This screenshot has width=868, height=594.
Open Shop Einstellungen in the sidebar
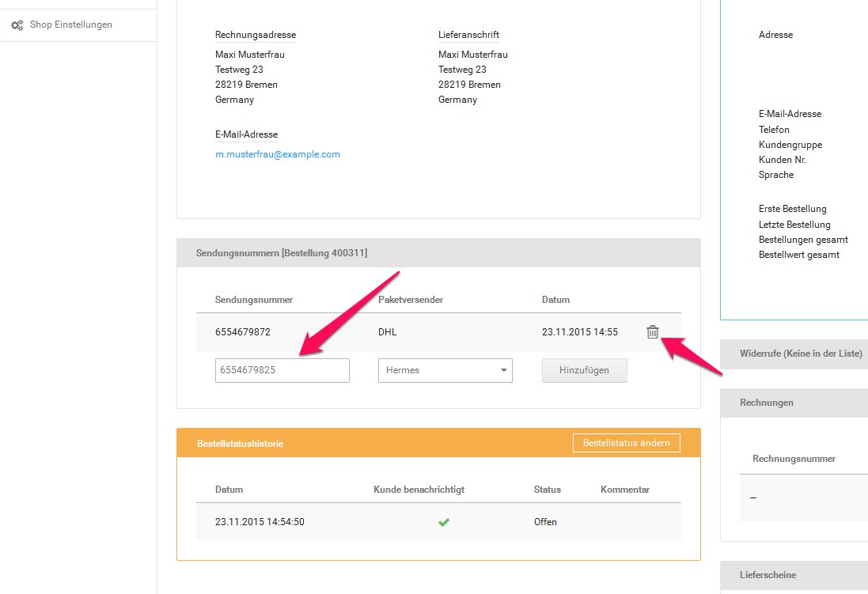[x=70, y=25]
